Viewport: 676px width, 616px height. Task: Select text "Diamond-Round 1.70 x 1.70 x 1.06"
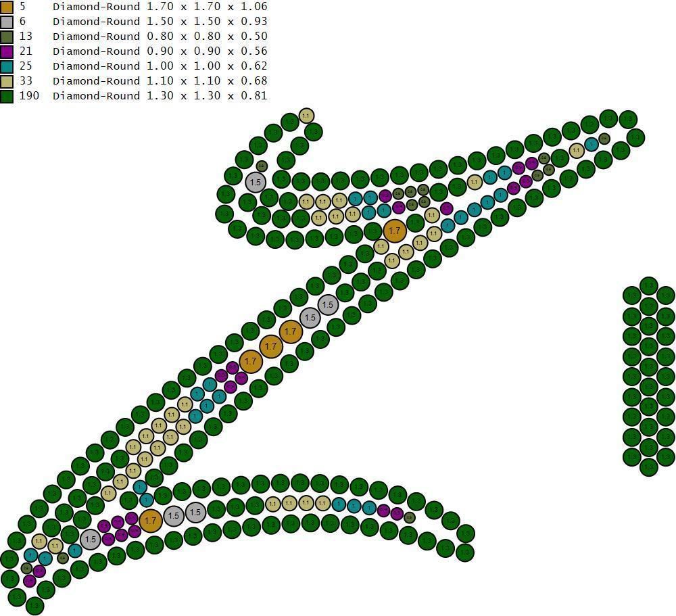(160, 7)
